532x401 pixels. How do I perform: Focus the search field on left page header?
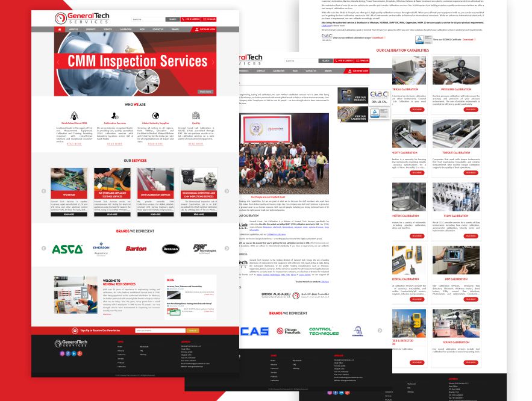click(x=148, y=19)
